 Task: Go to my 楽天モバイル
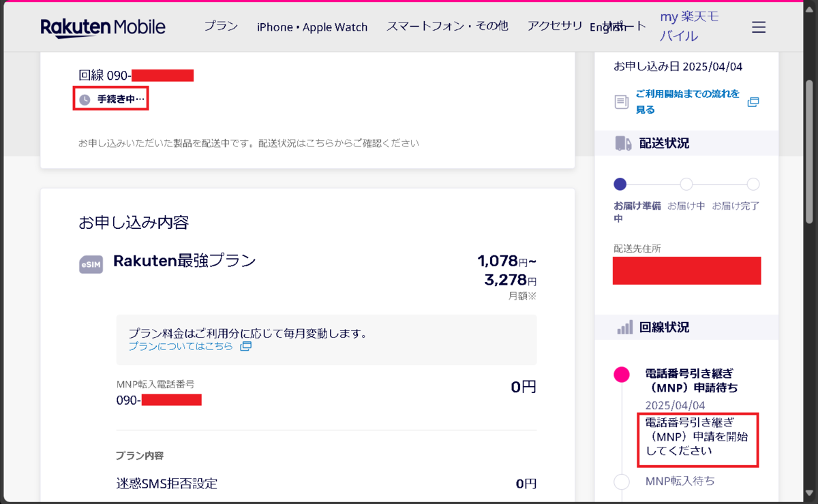(x=690, y=26)
